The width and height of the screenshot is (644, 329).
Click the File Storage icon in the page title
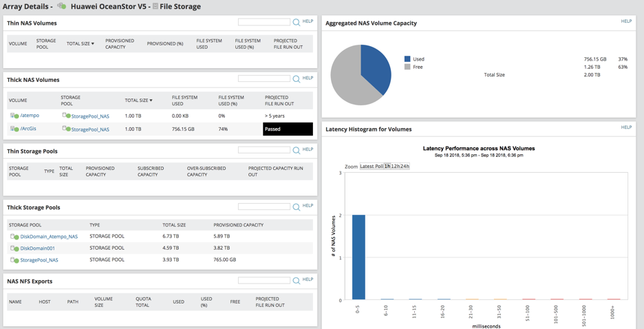point(155,7)
